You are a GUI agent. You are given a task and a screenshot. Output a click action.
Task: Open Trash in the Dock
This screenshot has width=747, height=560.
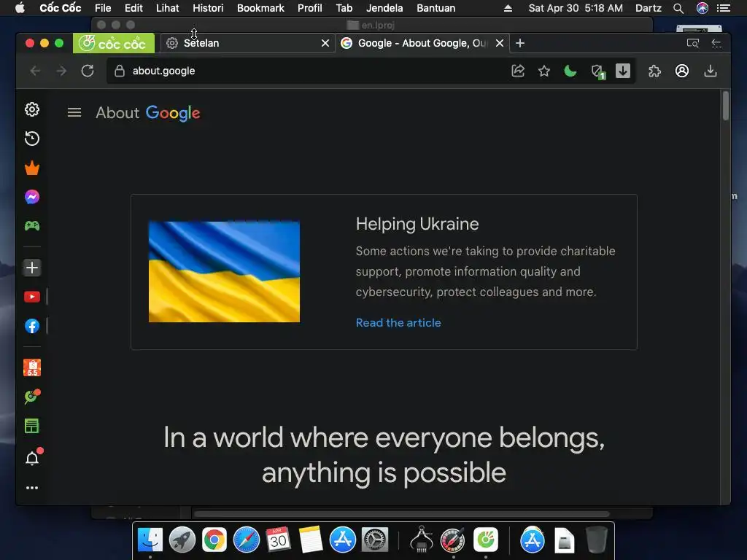click(x=597, y=540)
